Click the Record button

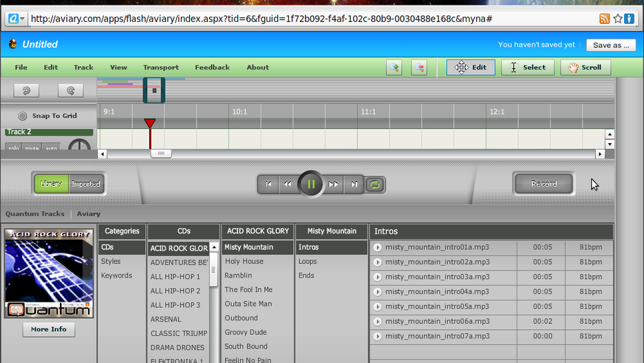coord(544,184)
